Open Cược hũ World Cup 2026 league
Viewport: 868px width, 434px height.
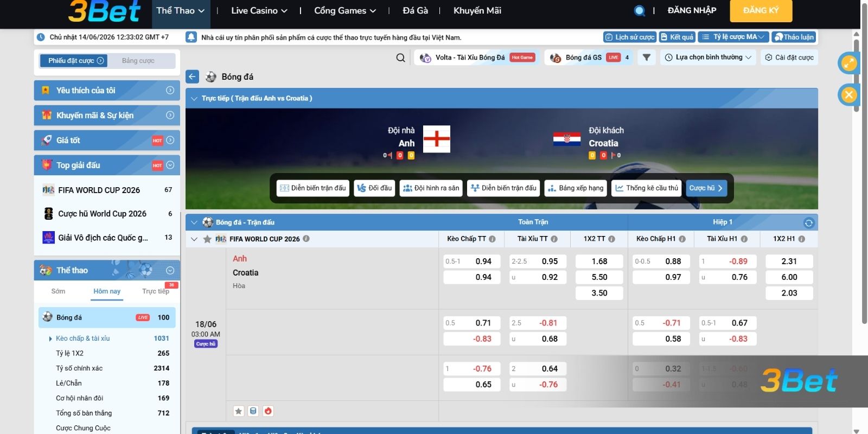pyautogui.click(x=107, y=214)
